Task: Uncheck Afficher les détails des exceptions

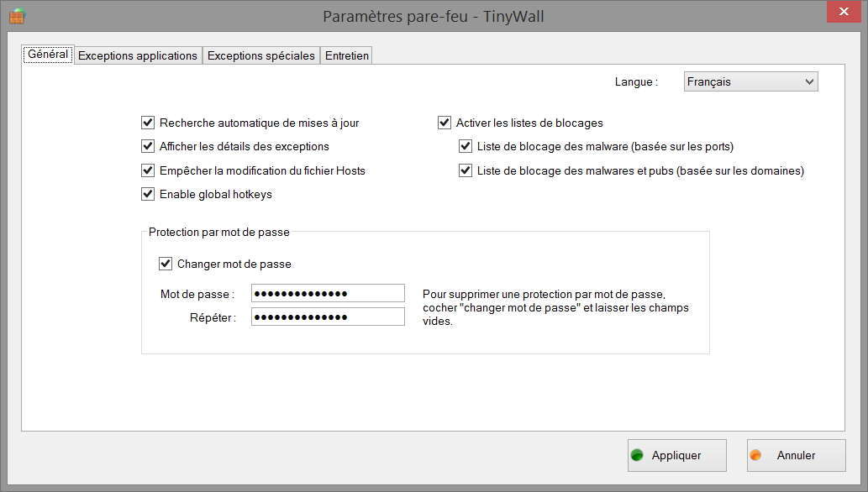Action: click(x=149, y=146)
